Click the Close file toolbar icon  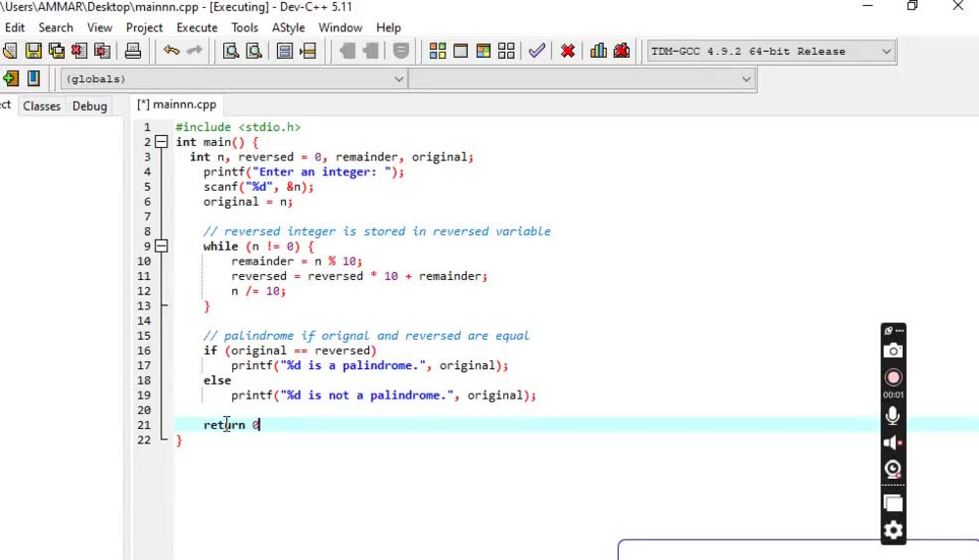(79, 51)
